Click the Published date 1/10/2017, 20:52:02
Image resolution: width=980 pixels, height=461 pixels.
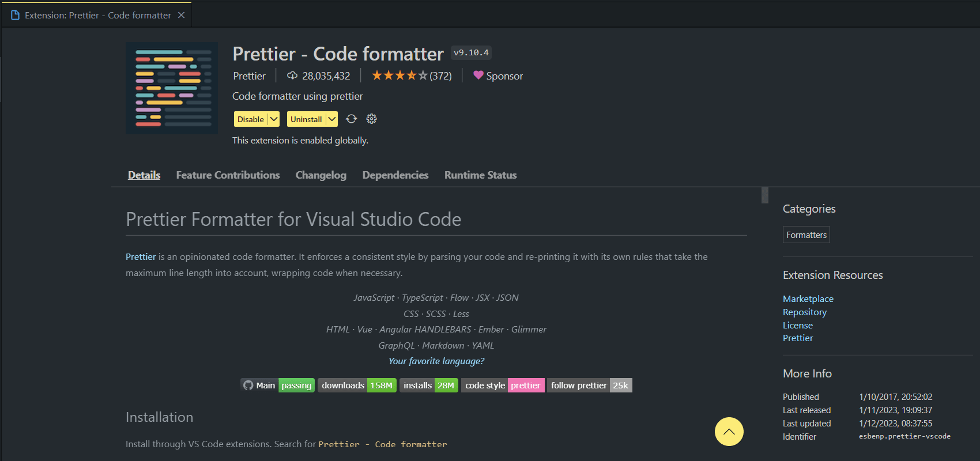[896, 397]
